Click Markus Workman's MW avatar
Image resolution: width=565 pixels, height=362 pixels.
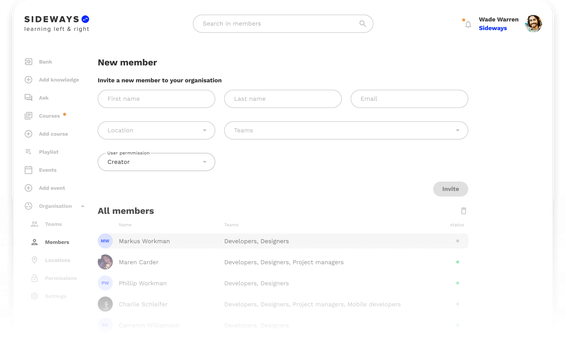[x=105, y=241]
